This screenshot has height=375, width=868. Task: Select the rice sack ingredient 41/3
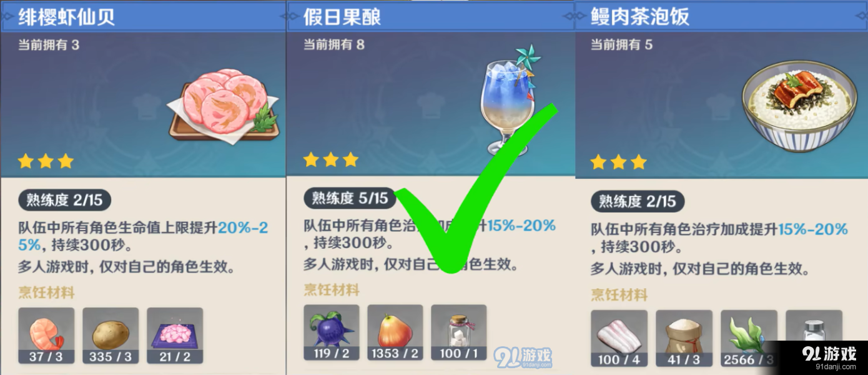coord(684,339)
